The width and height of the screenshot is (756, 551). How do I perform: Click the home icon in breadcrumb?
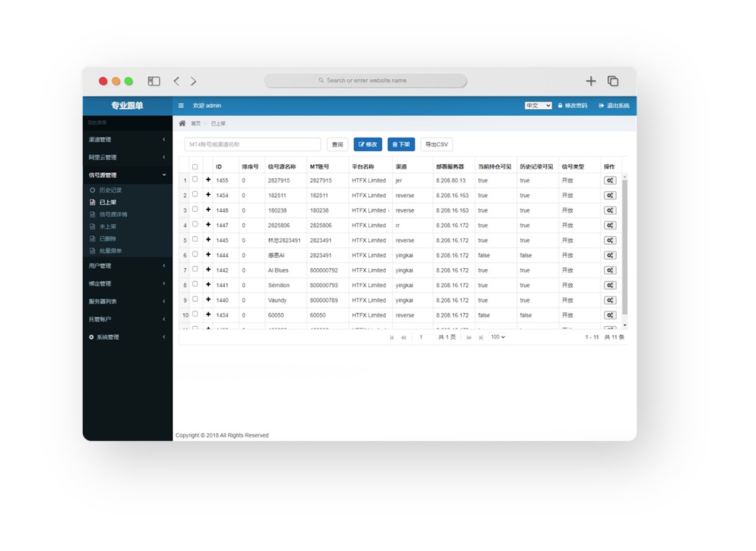click(x=183, y=123)
